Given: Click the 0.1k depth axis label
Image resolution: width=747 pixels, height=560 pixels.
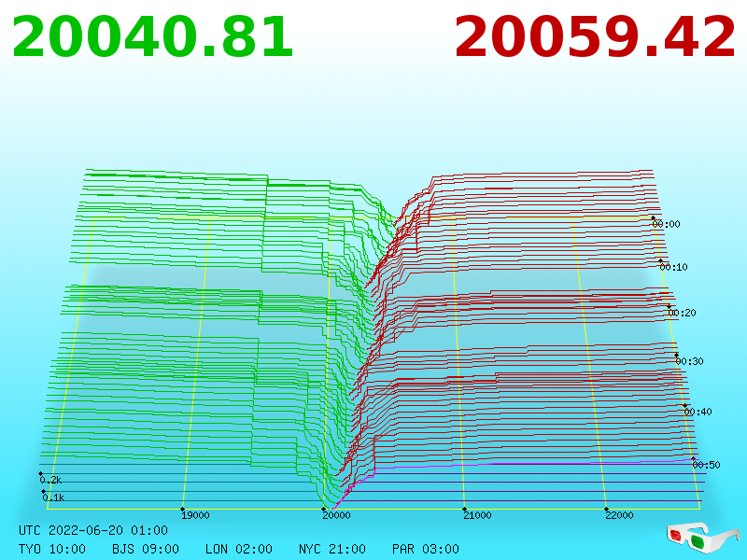Looking at the screenshot, I should coord(53,498).
